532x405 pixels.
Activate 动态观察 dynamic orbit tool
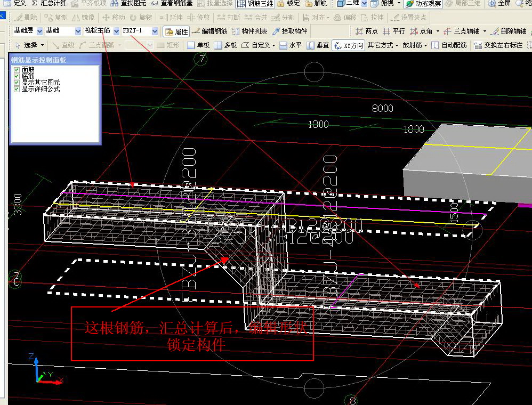click(x=423, y=3)
